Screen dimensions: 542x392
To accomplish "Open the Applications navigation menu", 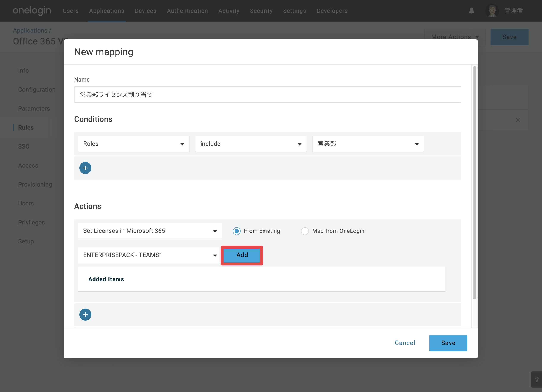I will (107, 11).
